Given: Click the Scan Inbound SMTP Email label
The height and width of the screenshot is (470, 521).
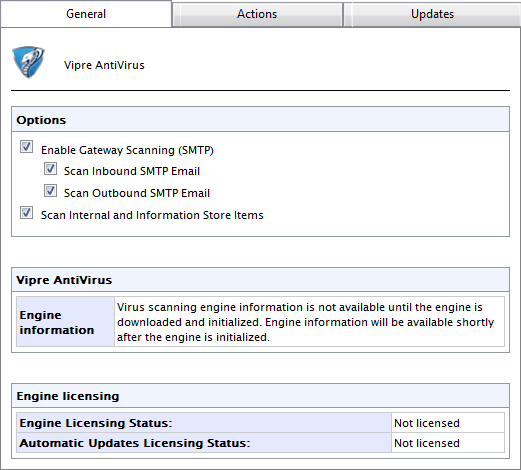Looking at the screenshot, I should tap(132, 171).
